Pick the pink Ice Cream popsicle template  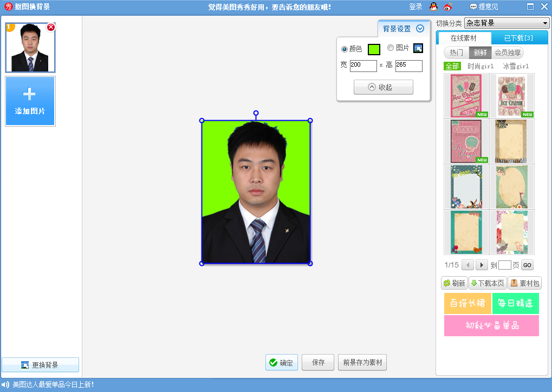pyautogui.click(x=466, y=96)
